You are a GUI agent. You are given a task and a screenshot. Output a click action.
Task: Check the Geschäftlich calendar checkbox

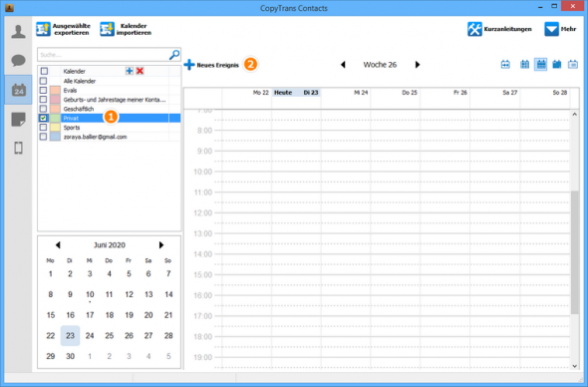pos(44,109)
